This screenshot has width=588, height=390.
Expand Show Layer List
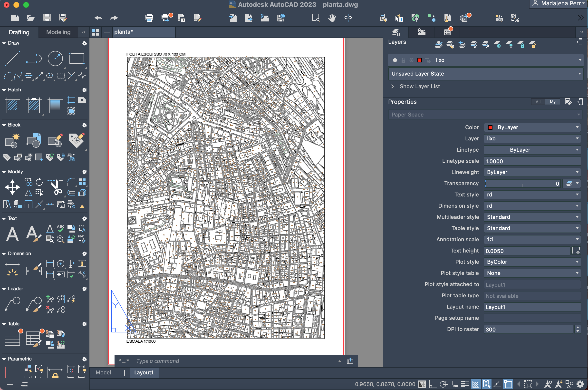[419, 86]
